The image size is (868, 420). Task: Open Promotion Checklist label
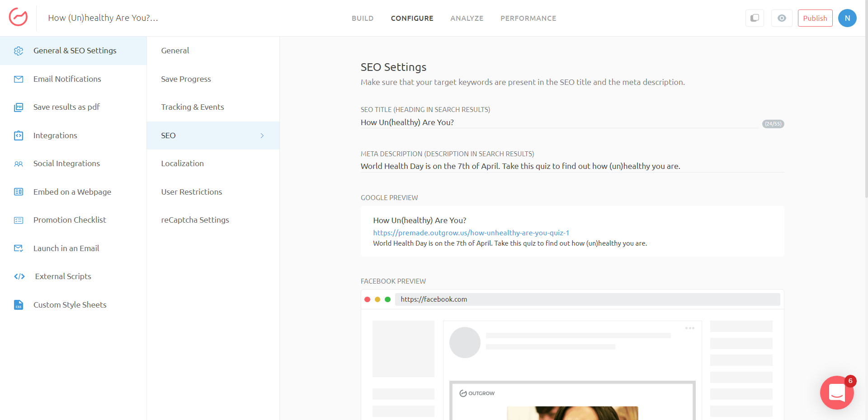click(x=70, y=220)
